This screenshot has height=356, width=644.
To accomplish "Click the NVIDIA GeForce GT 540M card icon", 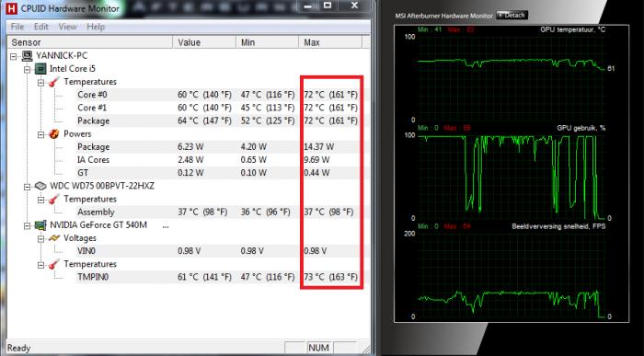I will click(40, 225).
